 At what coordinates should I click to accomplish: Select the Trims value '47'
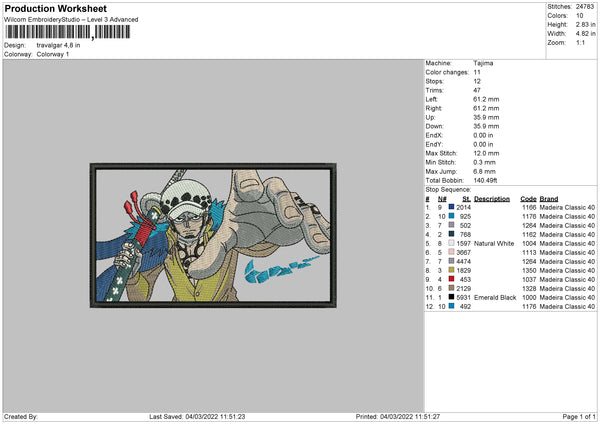point(477,90)
